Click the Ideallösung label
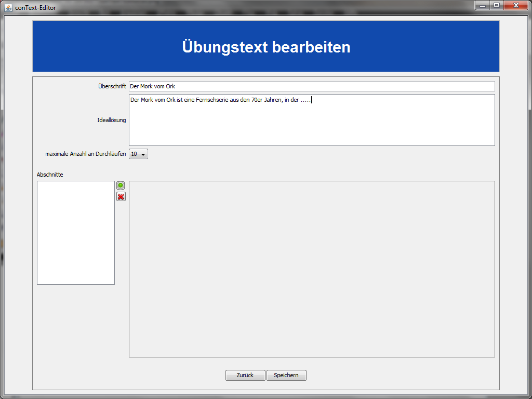This screenshot has width=532, height=399. [x=111, y=120]
